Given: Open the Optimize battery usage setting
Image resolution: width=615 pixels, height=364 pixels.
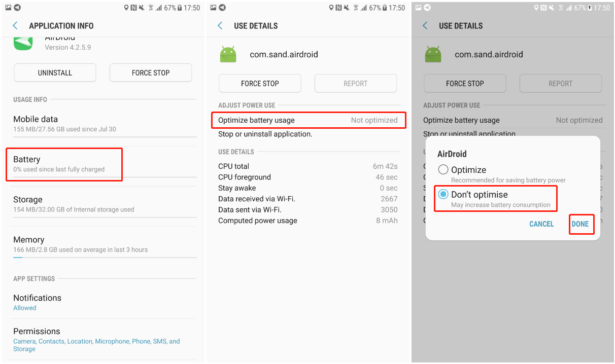Looking at the screenshot, I should (x=309, y=121).
